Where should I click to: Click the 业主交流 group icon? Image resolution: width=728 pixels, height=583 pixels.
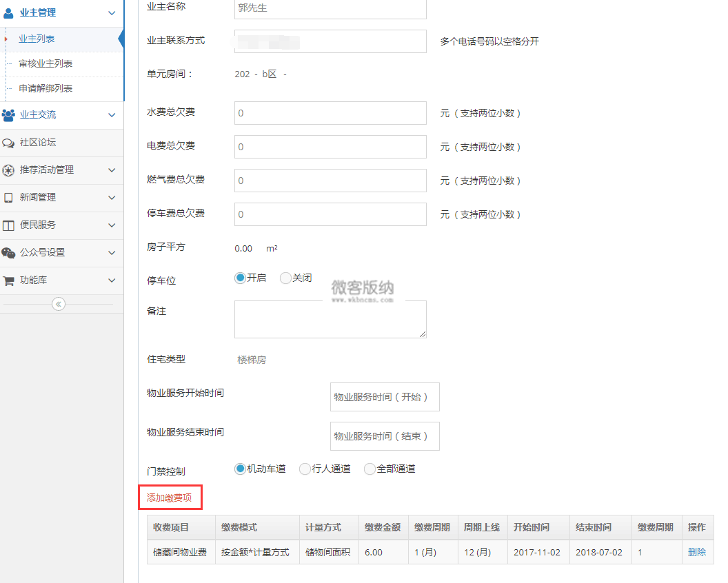(8, 115)
